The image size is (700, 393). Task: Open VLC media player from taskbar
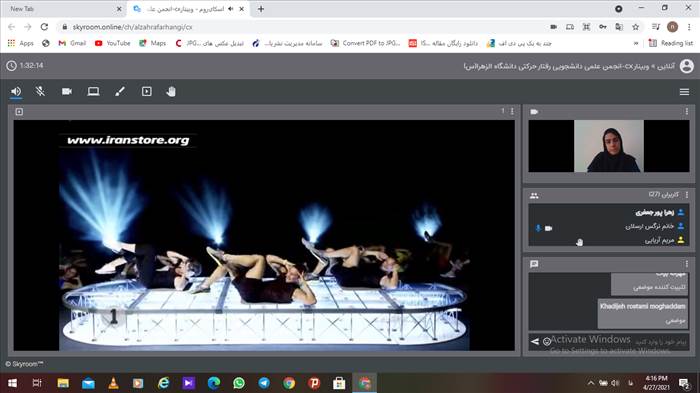pos(113,383)
